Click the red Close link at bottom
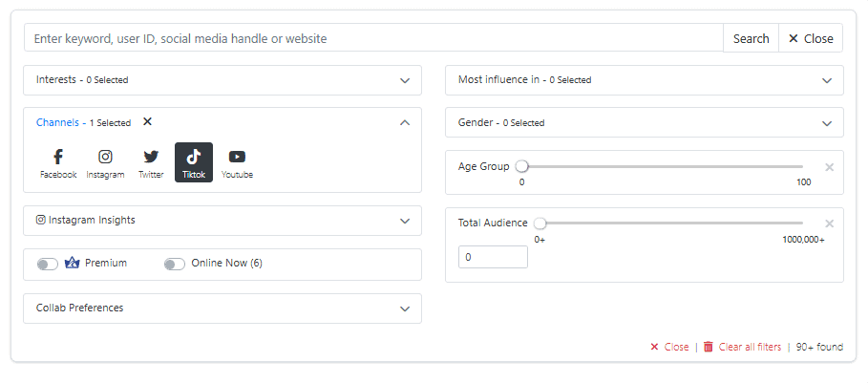This screenshot has width=868, height=383. click(x=669, y=347)
